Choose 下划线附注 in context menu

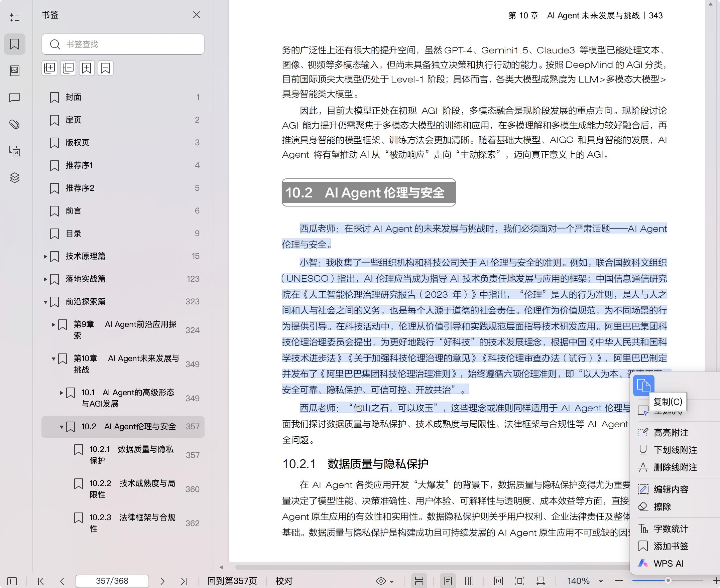click(x=675, y=450)
